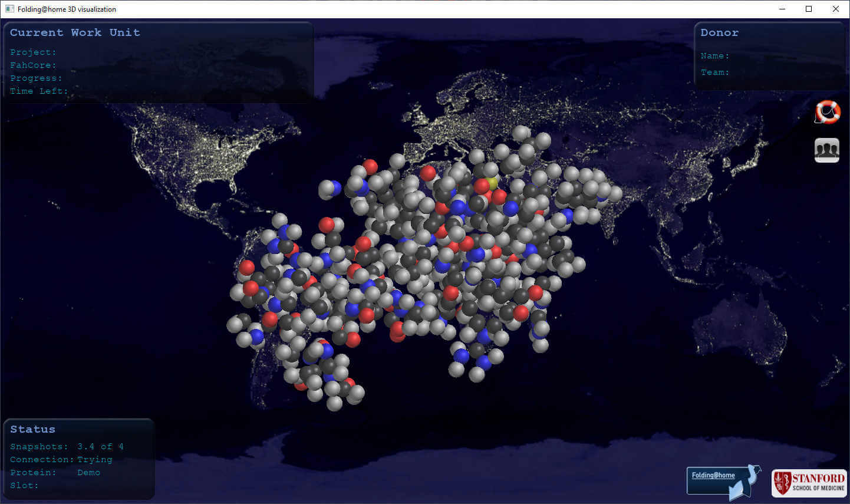Click the Stanford School of Medicine logo
Viewport: 850px width, 504px height.
click(809, 483)
